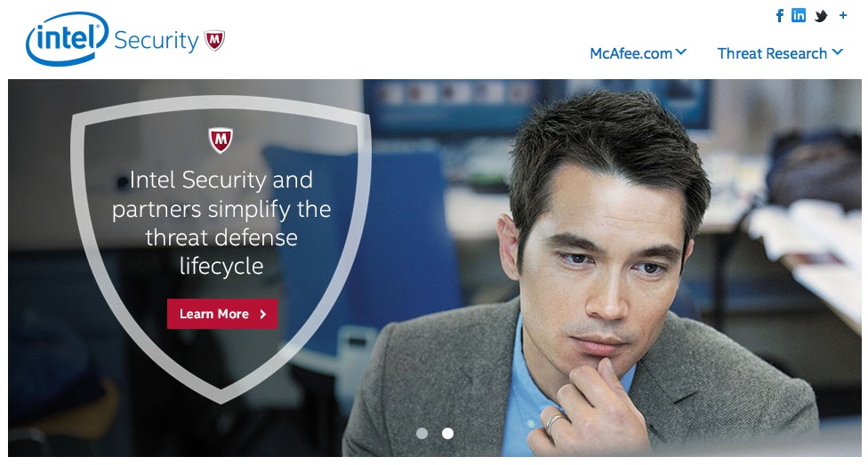This screenshot has width=868, height=465.
Task: Open the Facebook social icon
Action: pyautogui.click(x=780, y=15)
